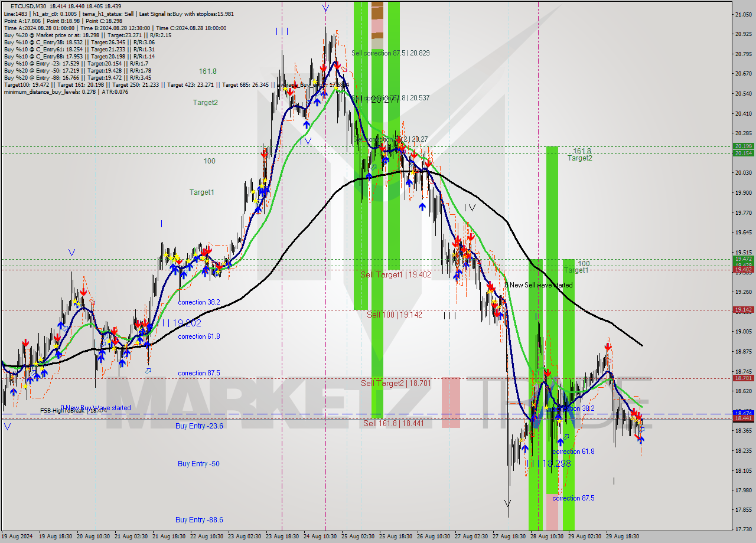Click the 18.235 price axis value
Viewport: 756px width, 543px height.
tap(744, 450)
